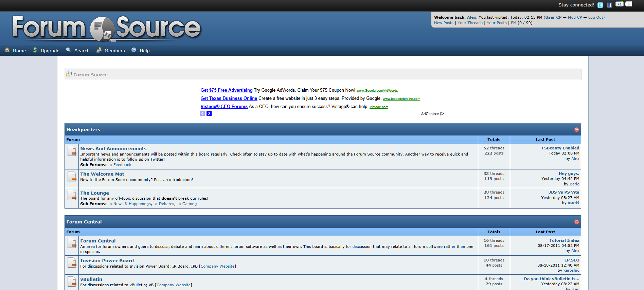The height and width of the screenshot is (290, 644).
Task: Click the Twitter icon in top bar
Action: coord(600,5)
